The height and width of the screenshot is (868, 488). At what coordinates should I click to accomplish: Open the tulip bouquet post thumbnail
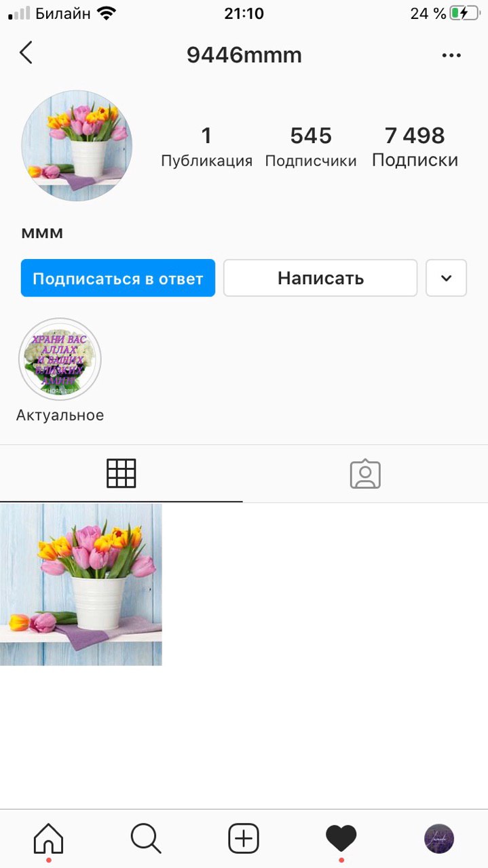coord(81,585)
